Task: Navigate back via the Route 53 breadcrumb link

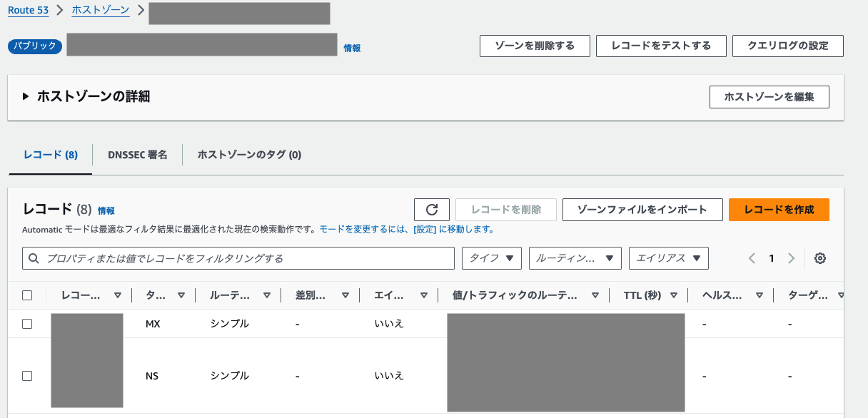Action: tap(28, 10)
